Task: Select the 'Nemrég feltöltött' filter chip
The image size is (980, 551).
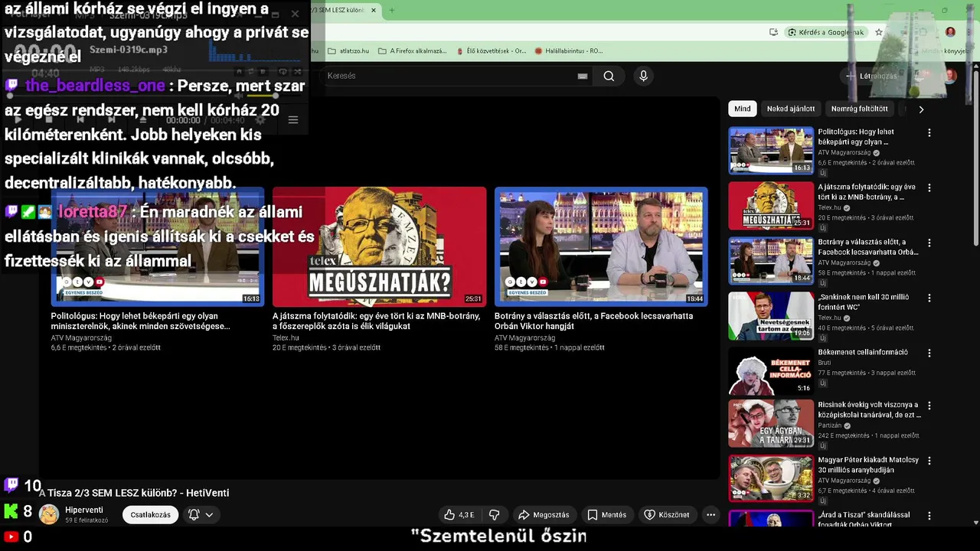Action: click(x=859, y=109)
